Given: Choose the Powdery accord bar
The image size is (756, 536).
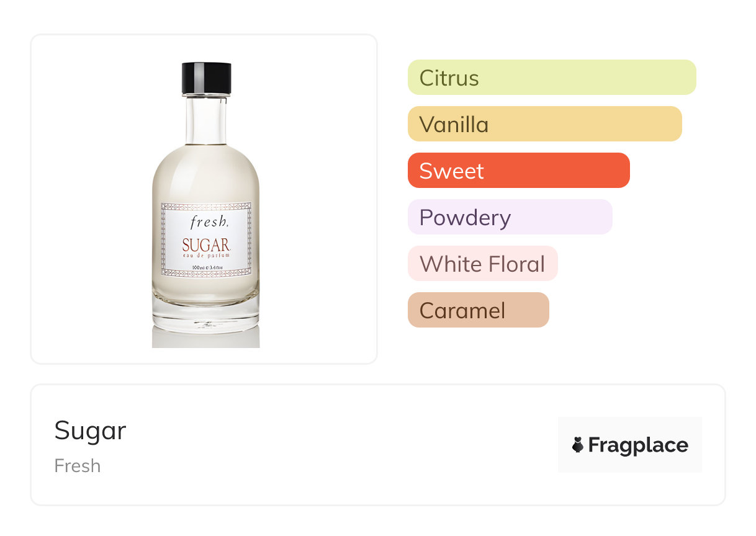Looking at the screenshot, I should tap(510, 217).
